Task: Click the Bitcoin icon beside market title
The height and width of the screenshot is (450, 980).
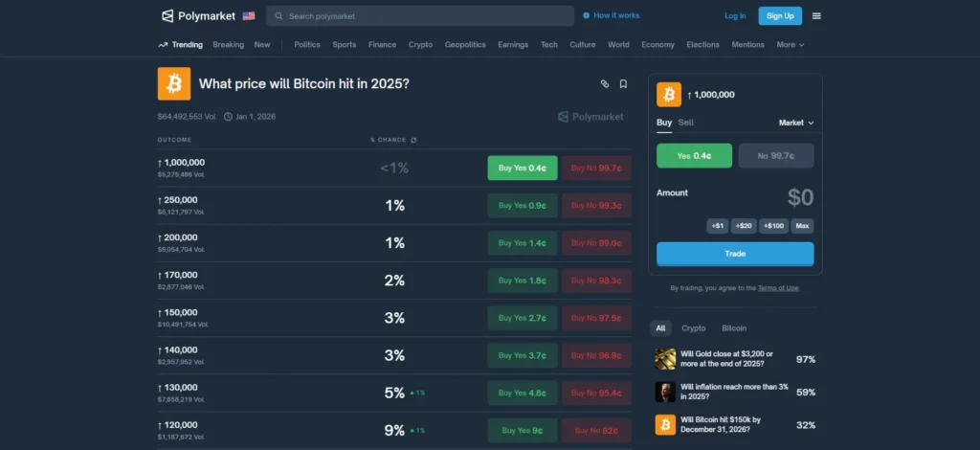Action: pyautogui.click(x=174, y=84)
